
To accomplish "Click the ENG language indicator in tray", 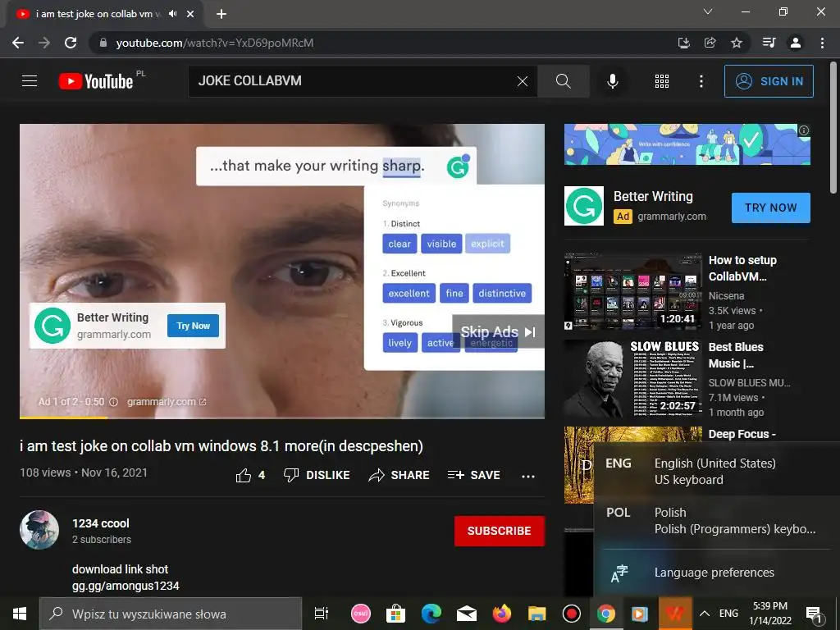I will coord(728,614).
